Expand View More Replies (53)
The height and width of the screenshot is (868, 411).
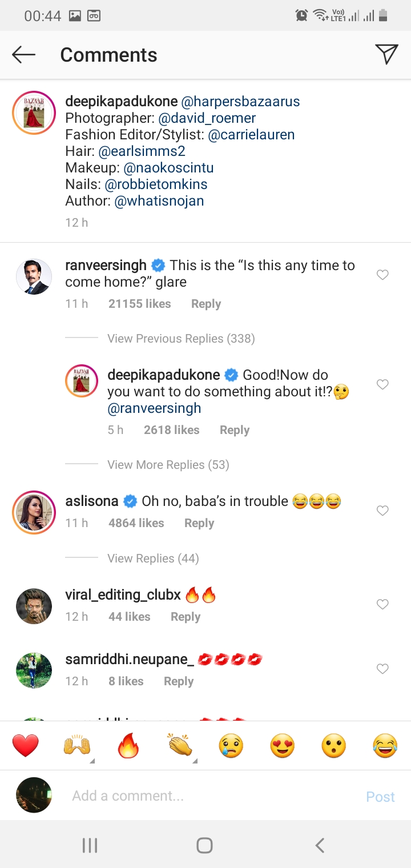pos(168,465)
